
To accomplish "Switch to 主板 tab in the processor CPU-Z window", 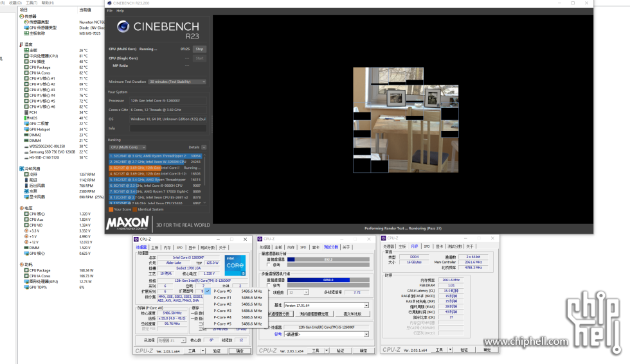I will (155, 248).
